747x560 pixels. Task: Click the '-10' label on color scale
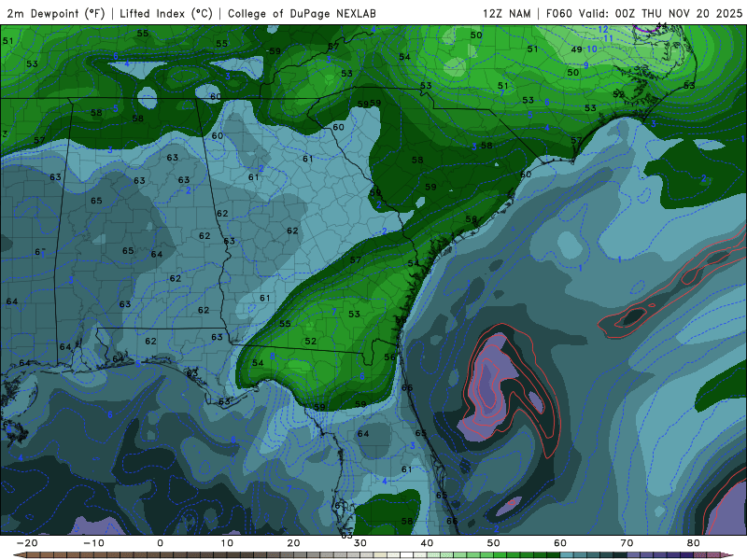(x=93, y=543)
